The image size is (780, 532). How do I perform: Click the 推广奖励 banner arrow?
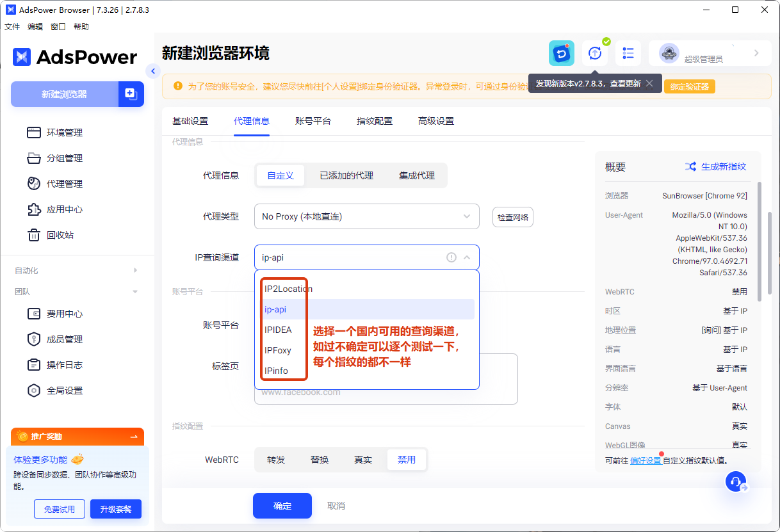[x=134, y=437]
